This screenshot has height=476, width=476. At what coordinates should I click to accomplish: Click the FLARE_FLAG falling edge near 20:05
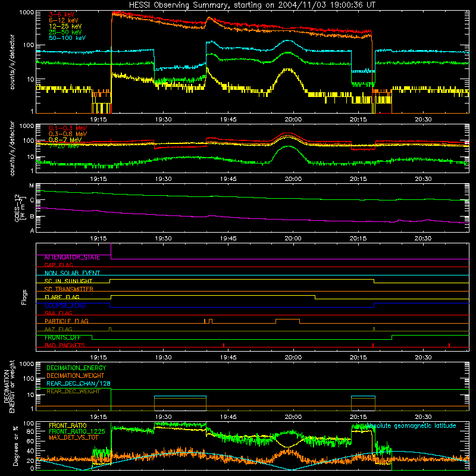tap(315, 297)
